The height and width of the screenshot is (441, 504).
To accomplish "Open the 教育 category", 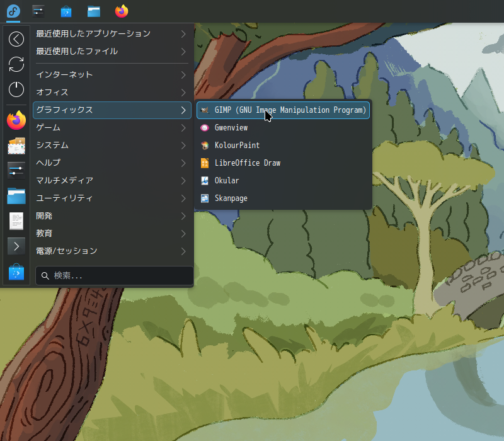I will (x=112, y=234).
